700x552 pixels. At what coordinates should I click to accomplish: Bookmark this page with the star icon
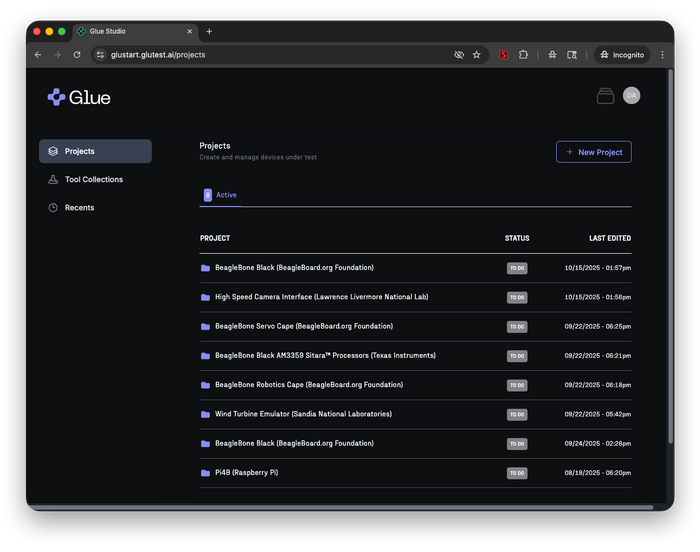pos(477,55)
